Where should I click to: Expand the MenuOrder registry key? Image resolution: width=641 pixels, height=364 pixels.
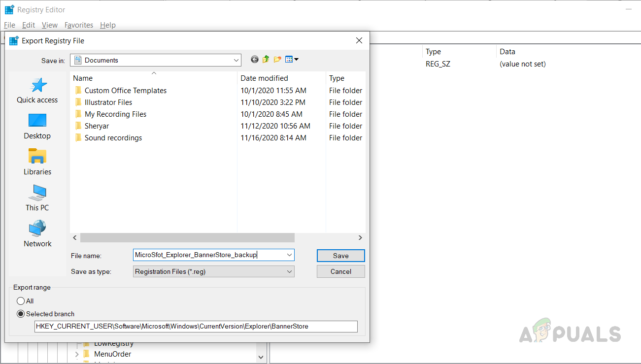pyautogui.click(x=77, y=354)
